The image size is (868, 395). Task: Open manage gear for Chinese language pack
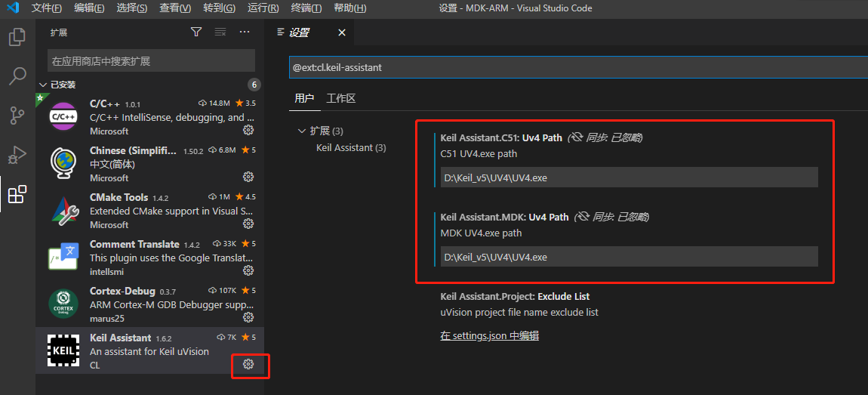(248, 177)
